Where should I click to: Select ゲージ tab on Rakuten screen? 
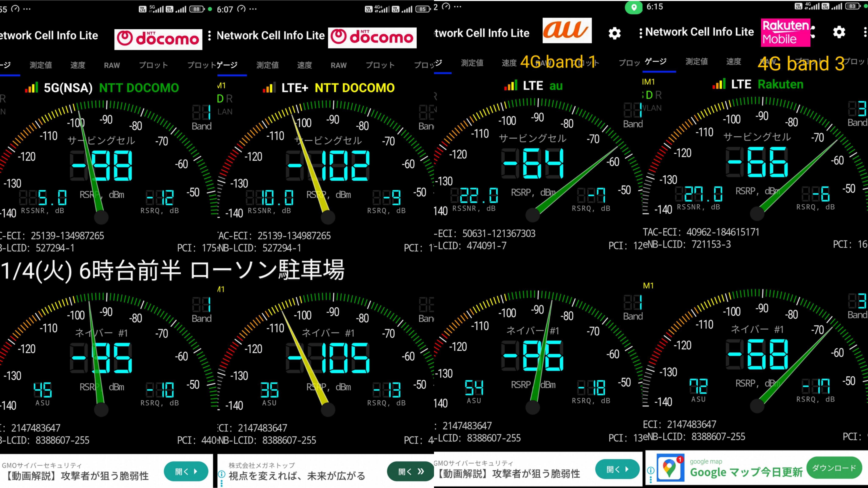pos(655,61)
